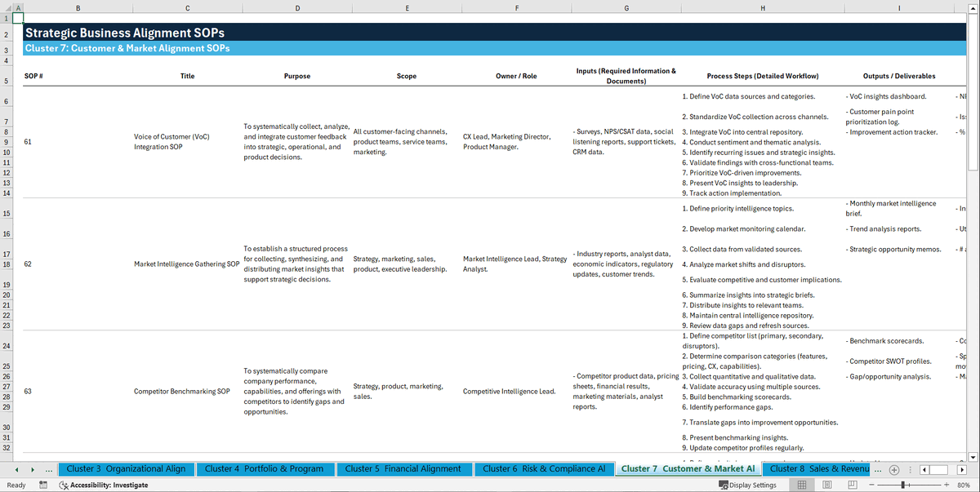Screen dimensions: 980x492
Task: Click the zoom out minus icon
Action: point(871,485)
